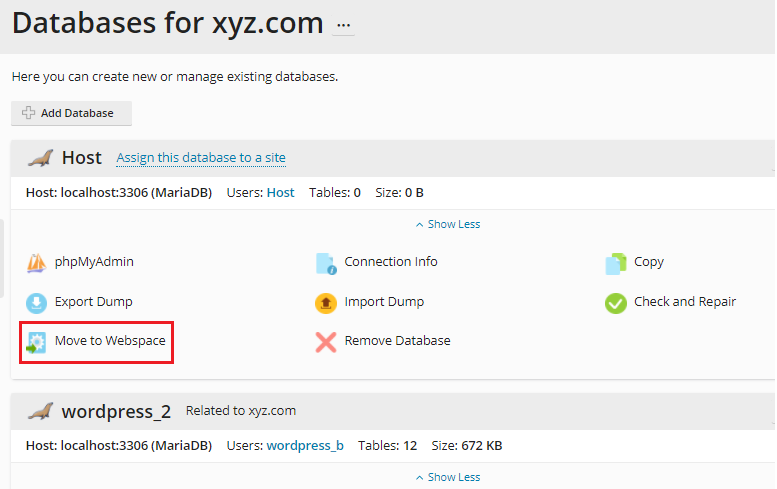The image size is (777, 489).
Task: Click the wordpress_2 database seal icon
Action: click(x=40, y=411)
